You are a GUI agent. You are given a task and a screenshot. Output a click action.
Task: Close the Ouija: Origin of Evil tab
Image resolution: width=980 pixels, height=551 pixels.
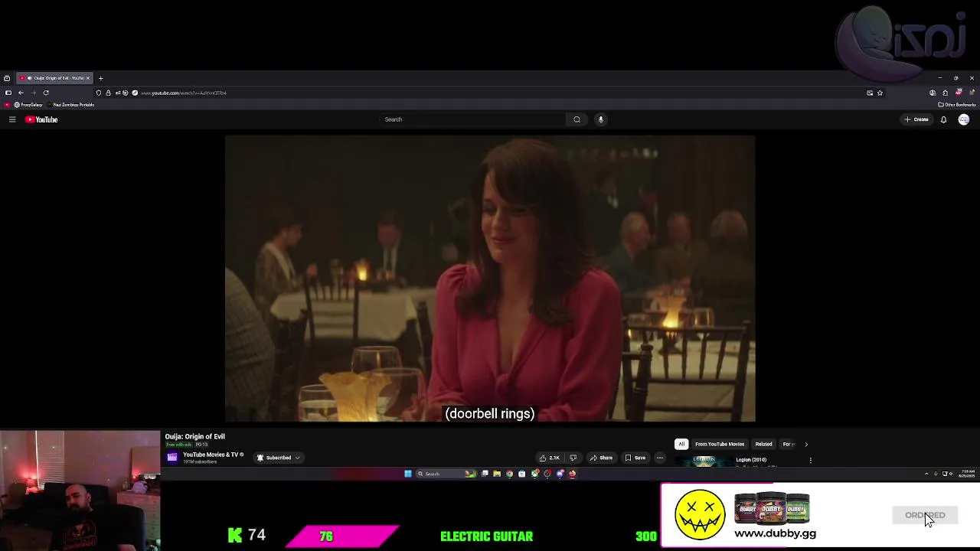pyautogui.click(x=88, y=78)
